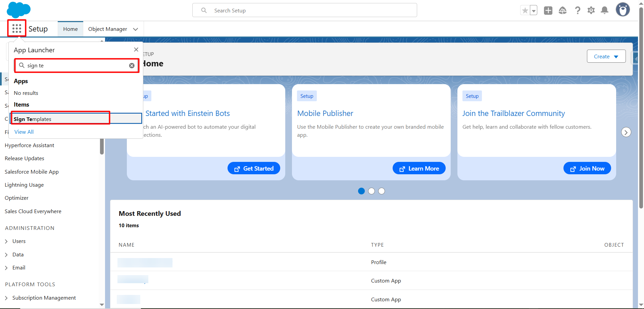This screenshot has width=644, height=309.
Task: Open Salesforce Mobile App in sidebar
Action: pyautogui.click(x=32, y=172)
